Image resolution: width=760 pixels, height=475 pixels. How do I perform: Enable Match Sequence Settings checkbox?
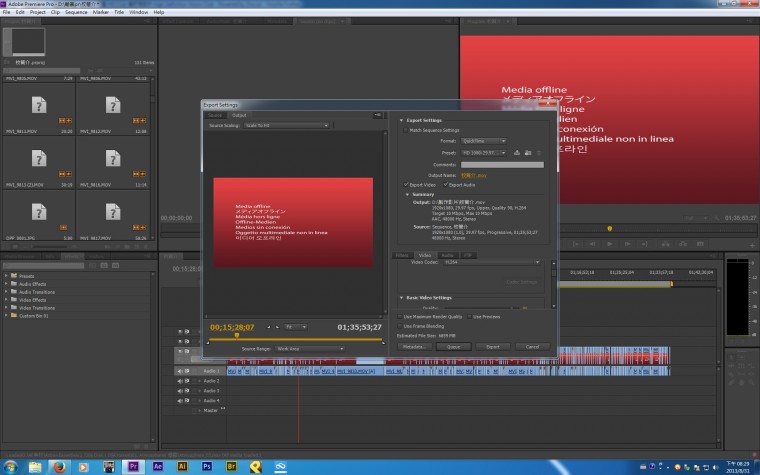pyautogui.click(x=405, y=130)
